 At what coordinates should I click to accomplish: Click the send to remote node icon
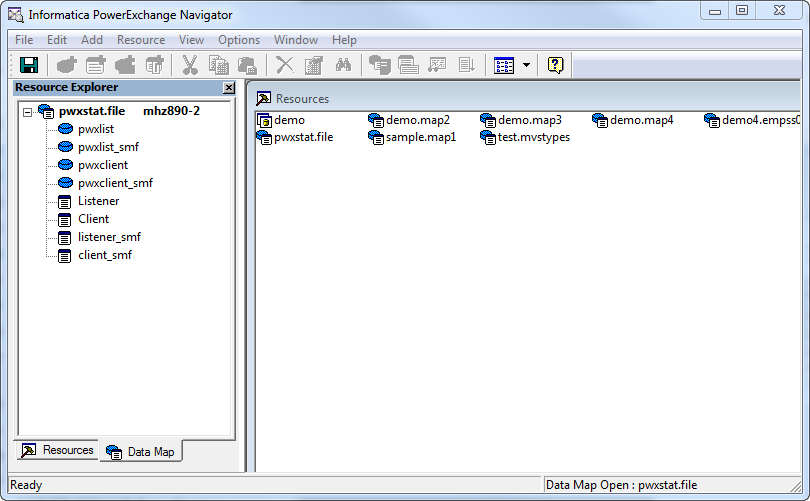coord(380,65)
